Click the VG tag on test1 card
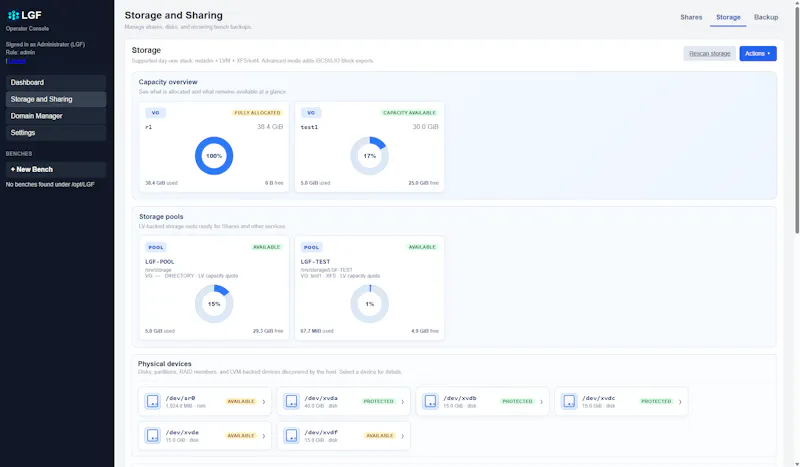This screenshot has width=800, height=467. click(311, 113)
